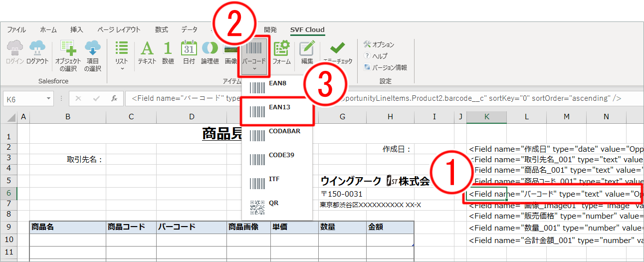Viewport: 644px width, 262px height.
Task: Click the 商品名 table header
Action: click(x=68, y=227)
